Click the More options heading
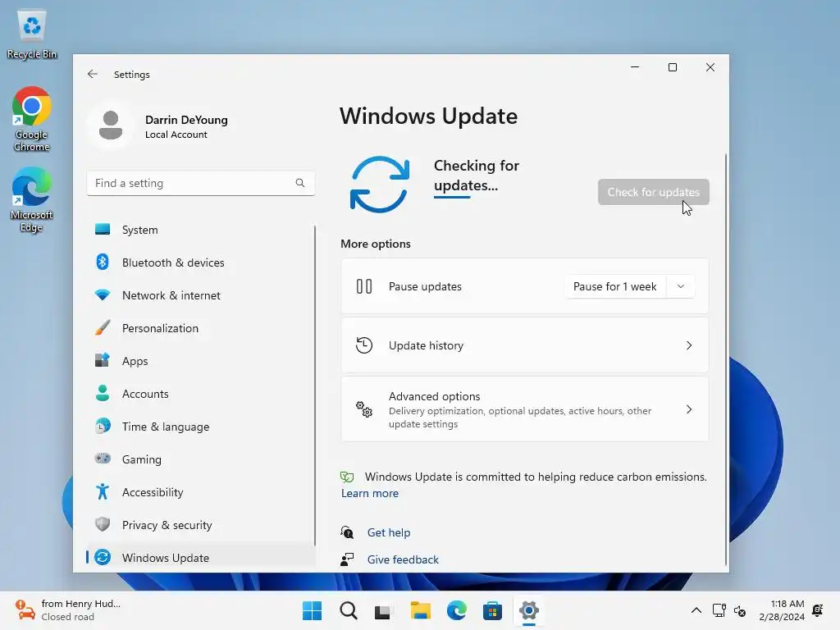Viewport: 840px width, 630px height. pos(376,244)
